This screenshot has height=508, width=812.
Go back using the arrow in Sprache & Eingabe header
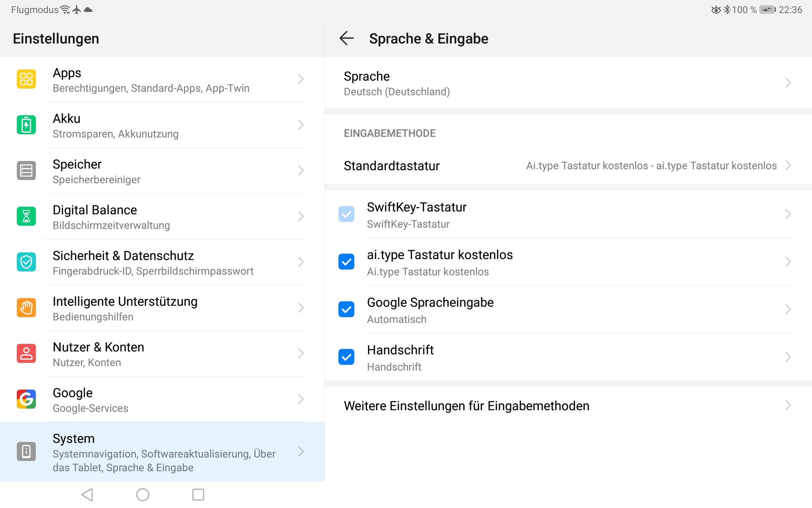[x=346, y=38]
